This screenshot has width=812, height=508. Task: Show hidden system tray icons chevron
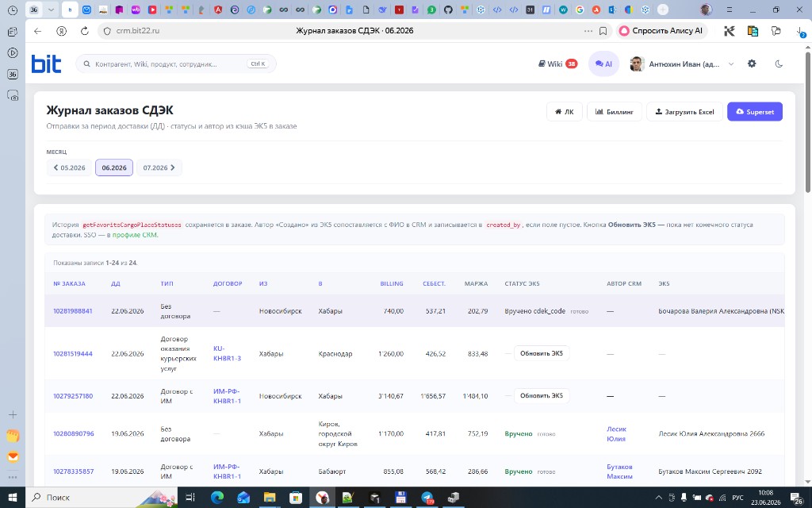(659, 498)
